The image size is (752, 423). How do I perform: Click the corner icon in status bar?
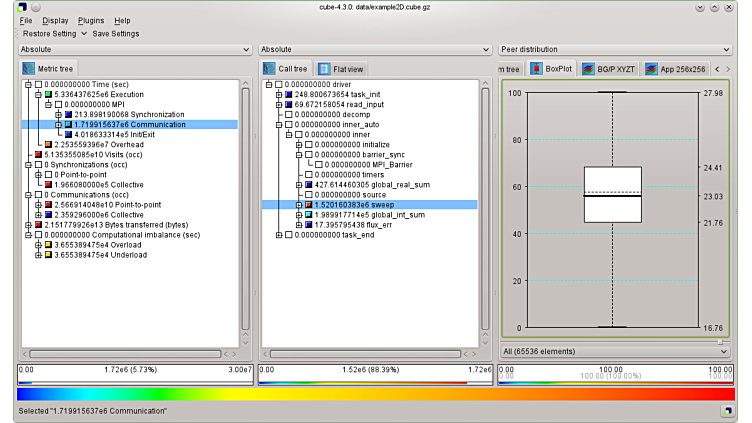(x=727, y=411)
